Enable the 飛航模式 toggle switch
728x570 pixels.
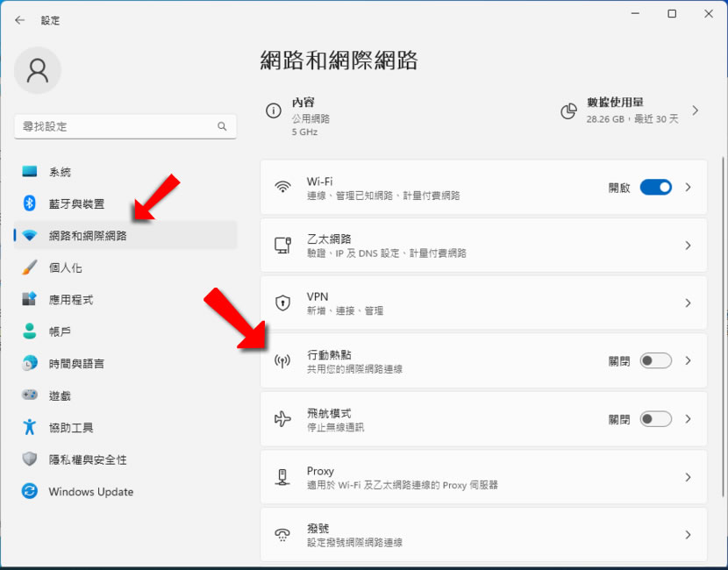click(x=655, y=419)
